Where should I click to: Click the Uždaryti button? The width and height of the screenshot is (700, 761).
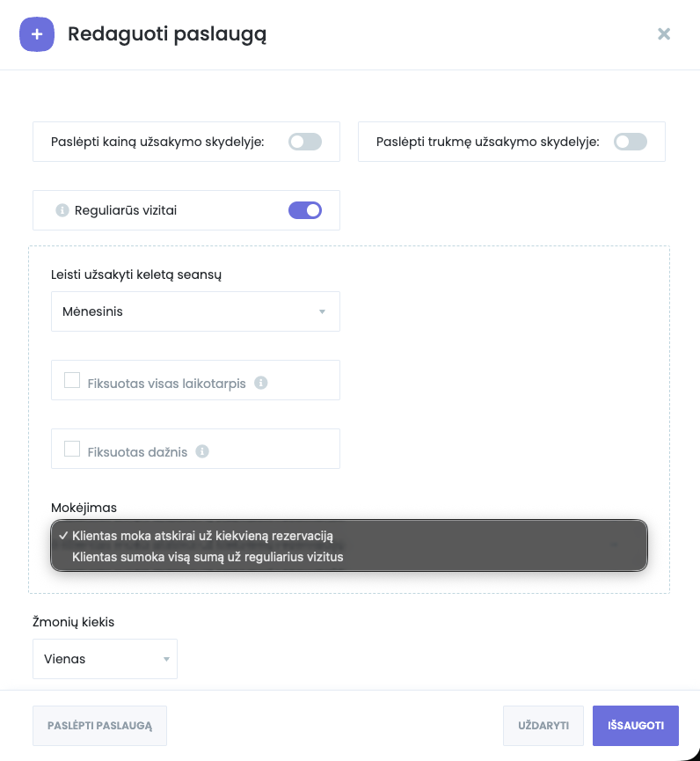pos(543,726)
